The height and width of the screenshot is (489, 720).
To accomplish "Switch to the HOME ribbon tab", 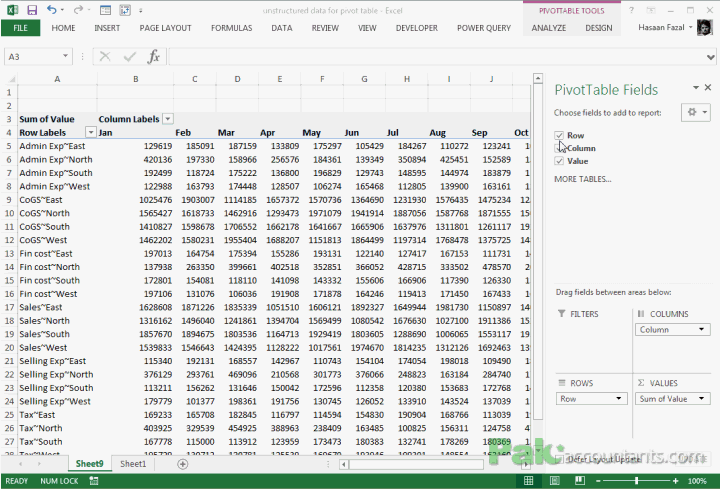I will (63, 28).
